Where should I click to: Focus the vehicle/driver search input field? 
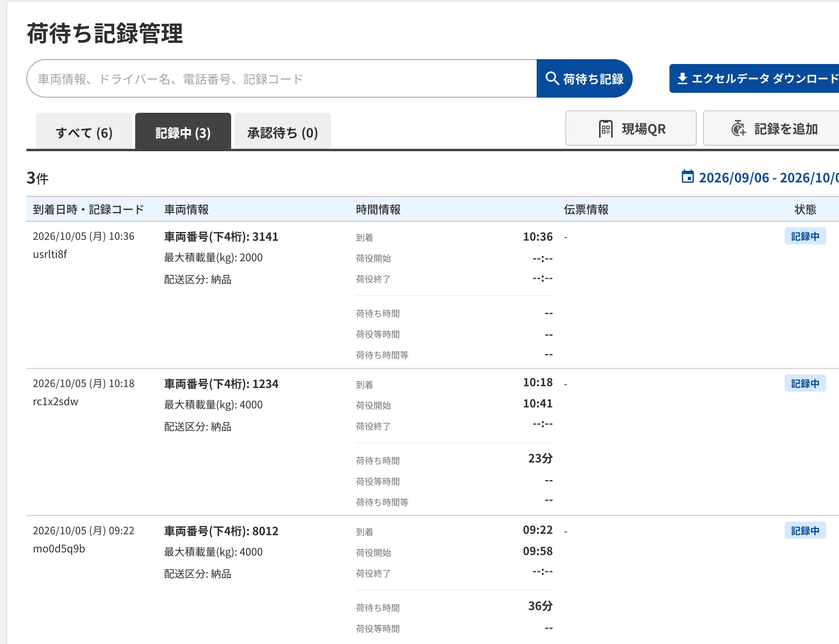pyautogui.click(x=282, y=78)
